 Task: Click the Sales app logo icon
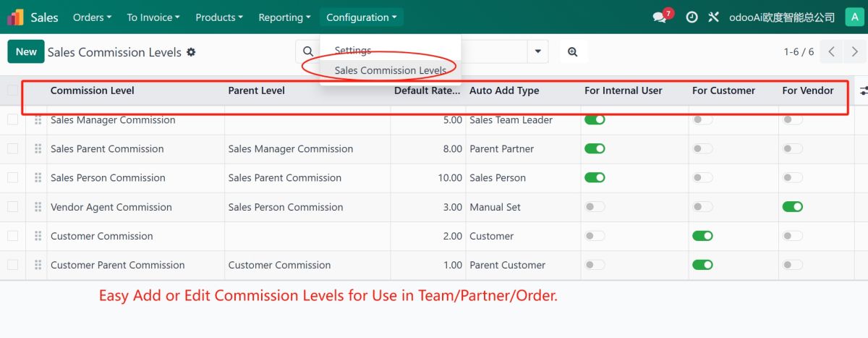pyautogui.click(x=15, y=17)
